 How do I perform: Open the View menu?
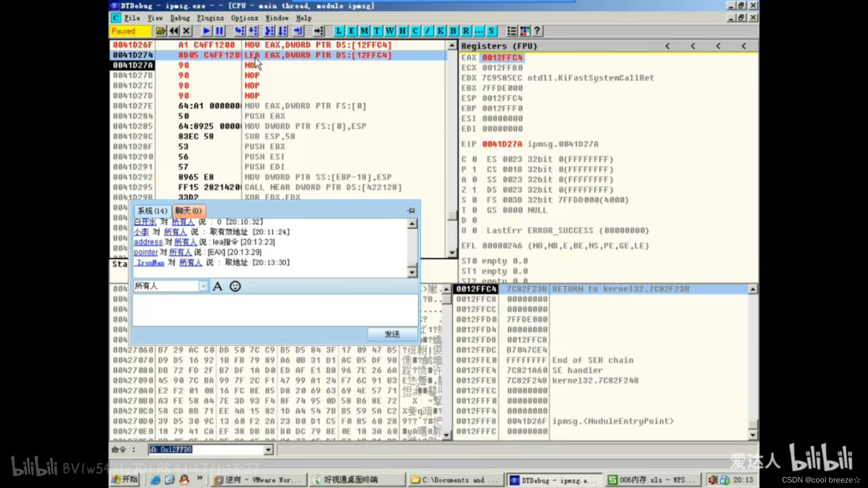tap(155, 18)
